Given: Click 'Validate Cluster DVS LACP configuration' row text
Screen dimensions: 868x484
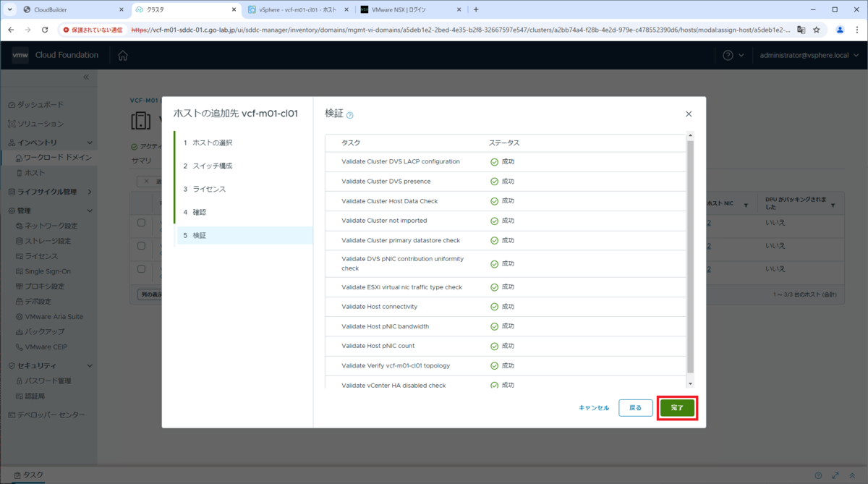Looking at the screenshot, I should pyautogui.click(x=401, y=162).
